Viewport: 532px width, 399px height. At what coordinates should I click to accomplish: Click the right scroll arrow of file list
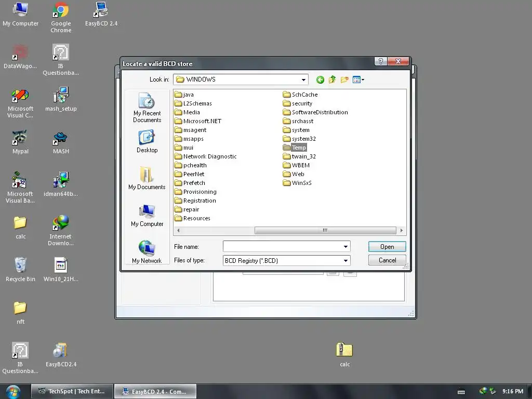pos(402,230)
